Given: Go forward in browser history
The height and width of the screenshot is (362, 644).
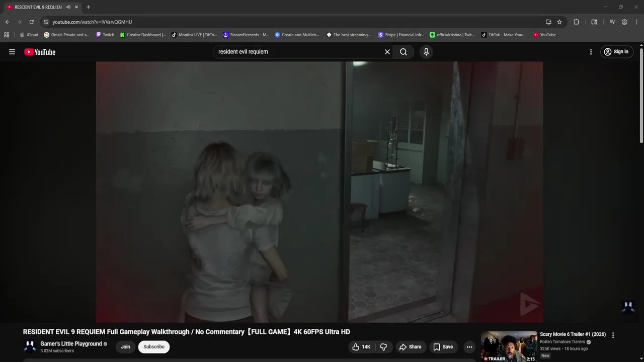Looking at the screenshot, I should (19, 22).
